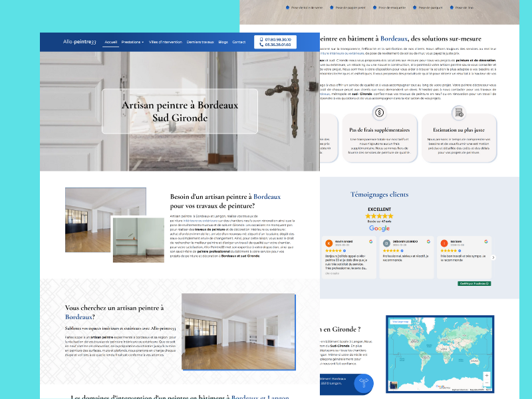Screen dimensions: 532x399
Task: Click the large Google logo under the rating
Action: 379,228
